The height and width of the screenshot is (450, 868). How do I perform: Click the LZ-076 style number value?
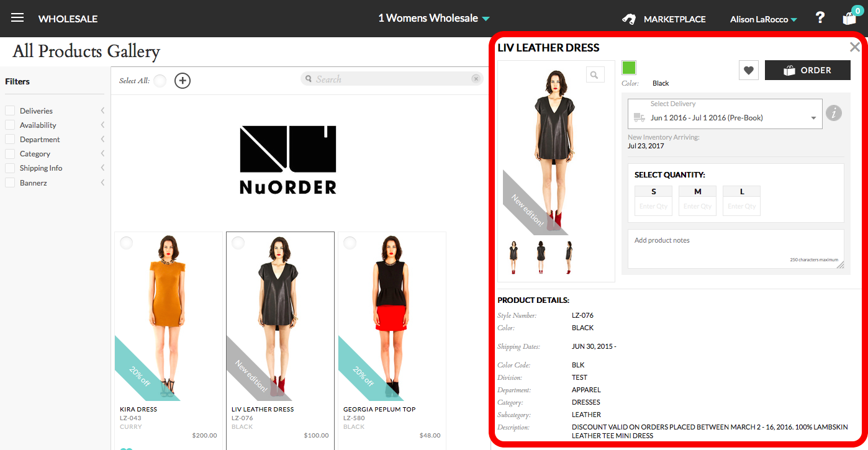click(x=582, y=315)
